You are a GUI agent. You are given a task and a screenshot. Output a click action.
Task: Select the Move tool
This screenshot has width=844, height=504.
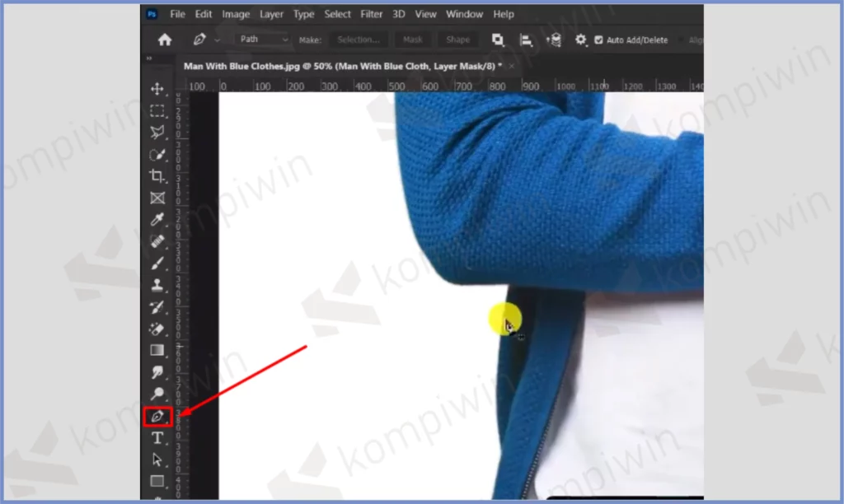click(x=157, y=88)
